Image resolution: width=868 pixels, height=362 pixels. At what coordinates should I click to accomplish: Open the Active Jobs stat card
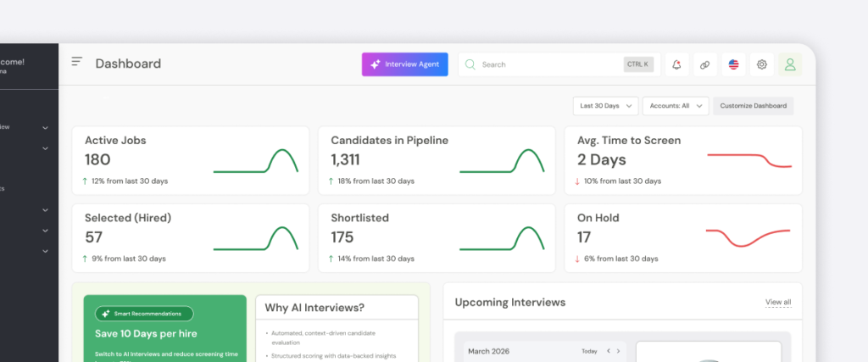click(x=190, y=161)
